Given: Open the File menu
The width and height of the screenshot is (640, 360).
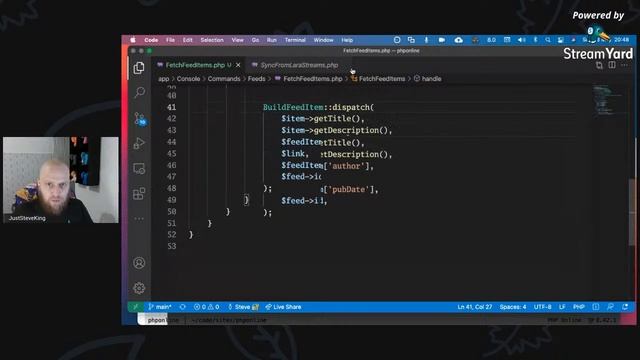Looking at the screenshot, I should (170, 40).
